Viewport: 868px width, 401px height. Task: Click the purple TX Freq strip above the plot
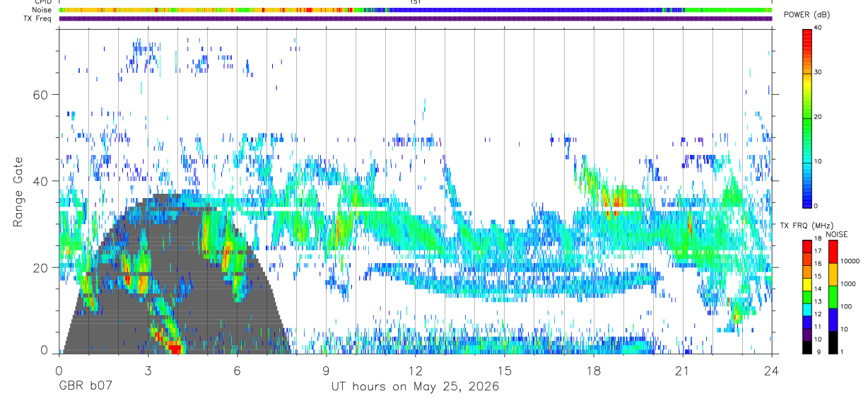(416, 18)
